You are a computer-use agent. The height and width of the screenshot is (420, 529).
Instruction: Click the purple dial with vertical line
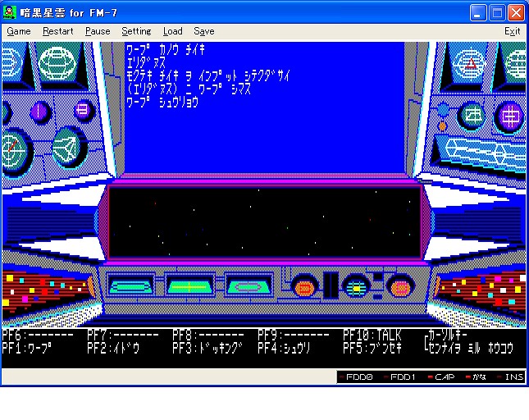click(39, 112)
